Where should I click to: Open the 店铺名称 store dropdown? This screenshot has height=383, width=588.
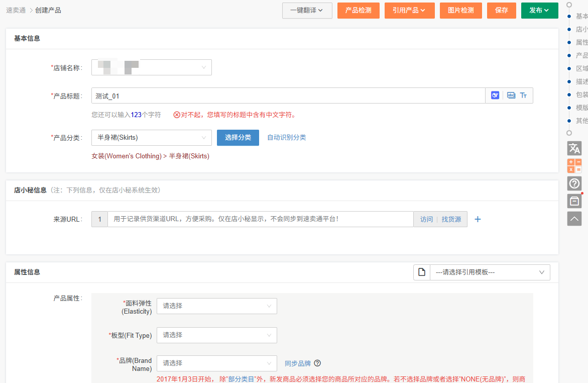(151, 67)
